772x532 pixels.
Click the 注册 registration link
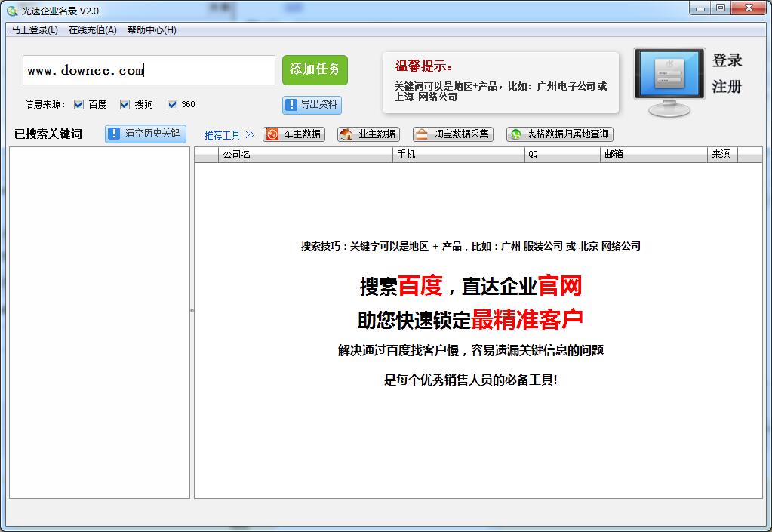(726, 85)
